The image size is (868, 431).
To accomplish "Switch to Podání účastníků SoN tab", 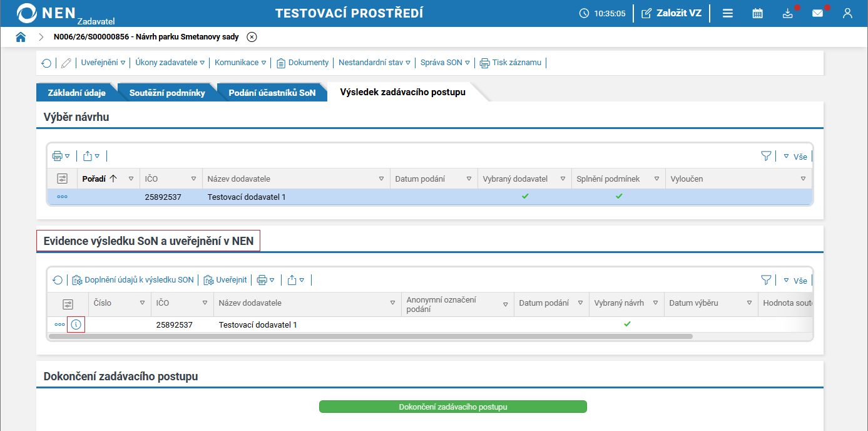I will (x=272, y=93).
